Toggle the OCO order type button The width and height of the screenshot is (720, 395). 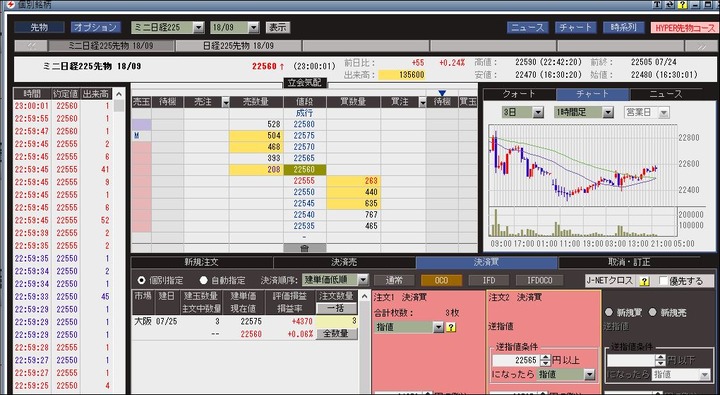441,280
